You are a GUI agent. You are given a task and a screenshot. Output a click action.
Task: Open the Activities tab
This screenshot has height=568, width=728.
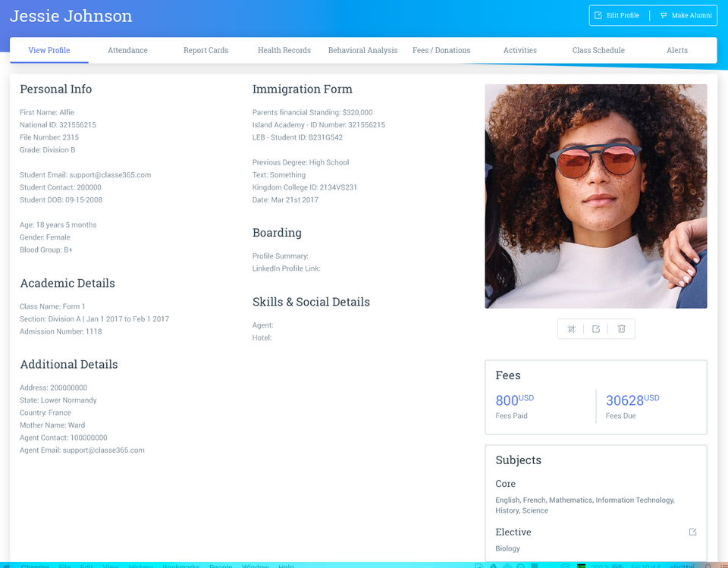coord(520,50)
